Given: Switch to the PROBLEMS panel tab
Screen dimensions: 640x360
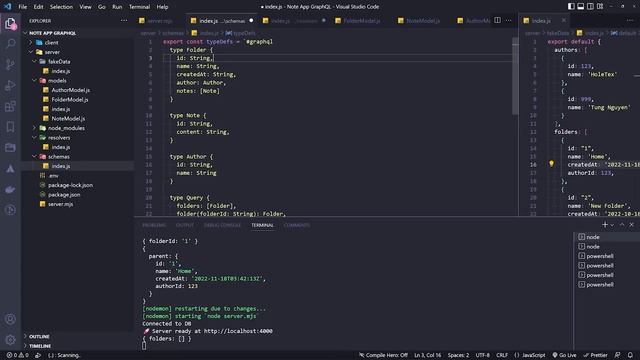Looking at the screenshot, I should [x=154, y=225].
